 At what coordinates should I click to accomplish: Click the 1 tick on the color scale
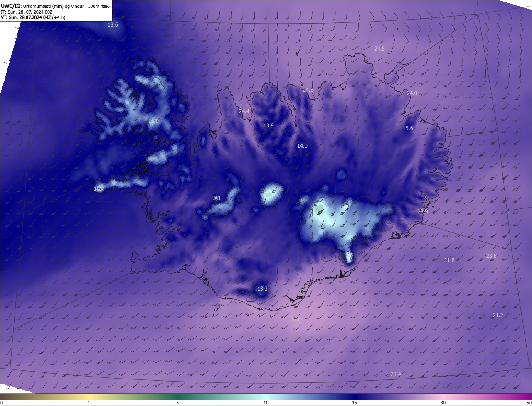point(89,403)
